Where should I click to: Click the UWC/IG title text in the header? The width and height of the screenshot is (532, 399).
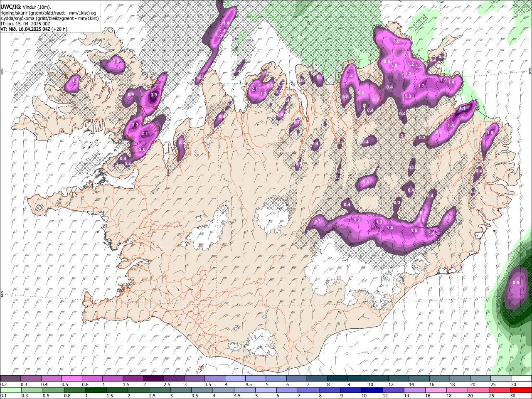pyautogui.click(x=10, y=7)
